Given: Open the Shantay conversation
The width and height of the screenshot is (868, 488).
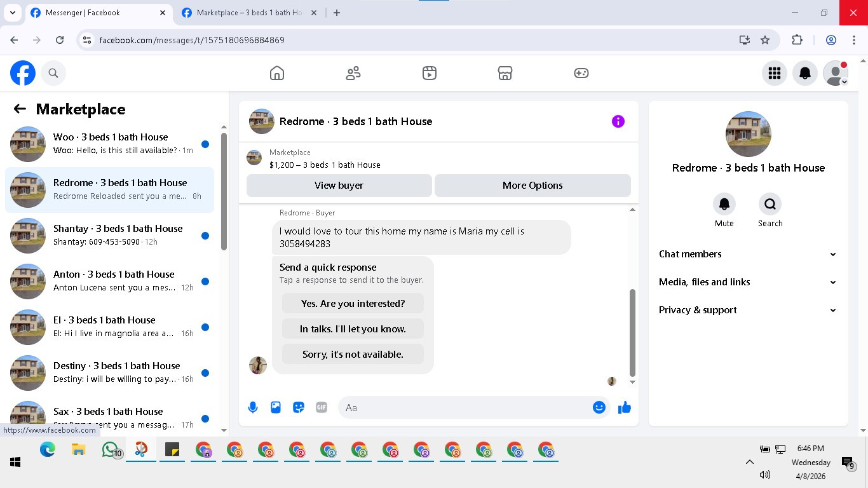Looking at the screenshot, I should [x=109, y=236].
